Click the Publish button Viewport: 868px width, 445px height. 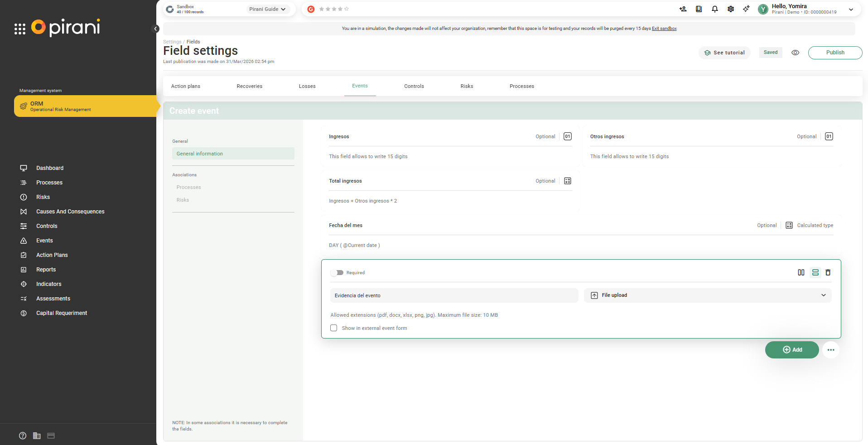point(834,53)
